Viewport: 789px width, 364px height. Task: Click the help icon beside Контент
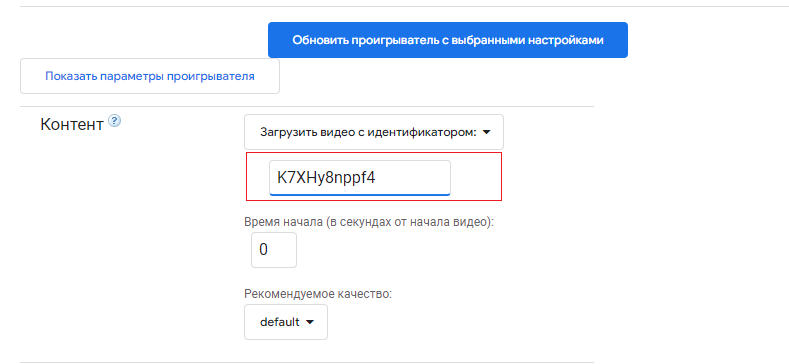pyautogui.click(x=115, y=121)
